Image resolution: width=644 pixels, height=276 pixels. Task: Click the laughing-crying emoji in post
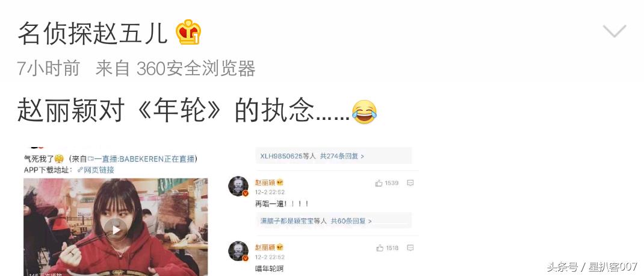[x=364, y=112]
